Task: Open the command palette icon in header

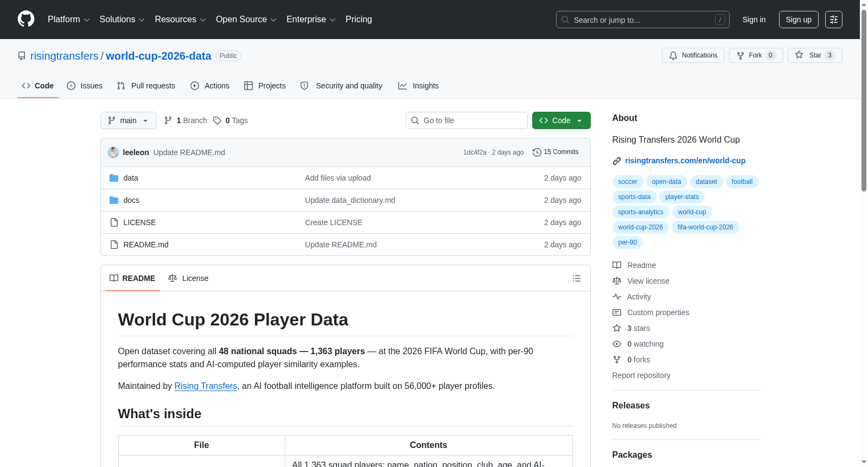Action: click(833, 20)
